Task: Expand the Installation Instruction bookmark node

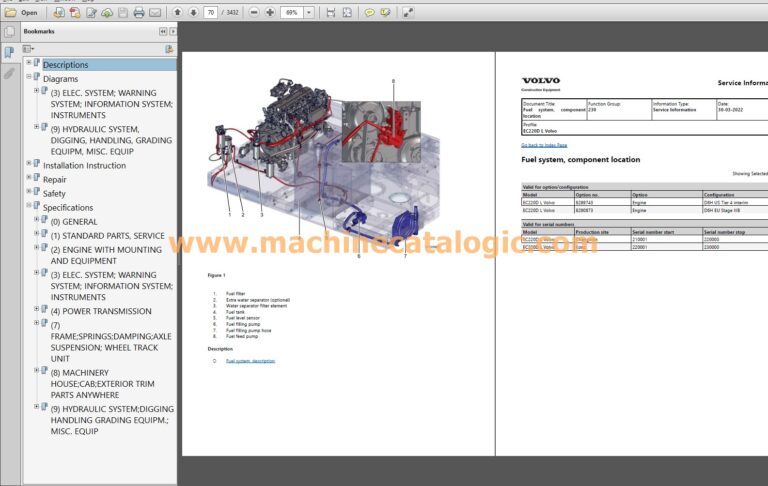Action: [29, 163]
